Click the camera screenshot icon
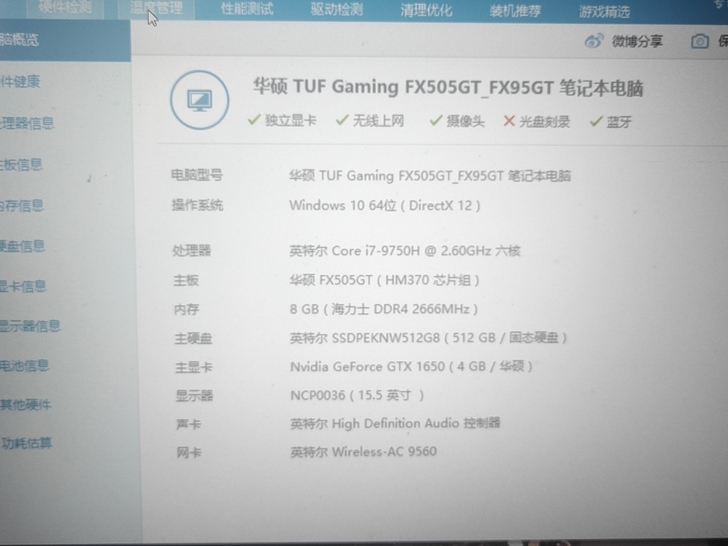The height and width of the screenshot is (546, 728). 700,42
